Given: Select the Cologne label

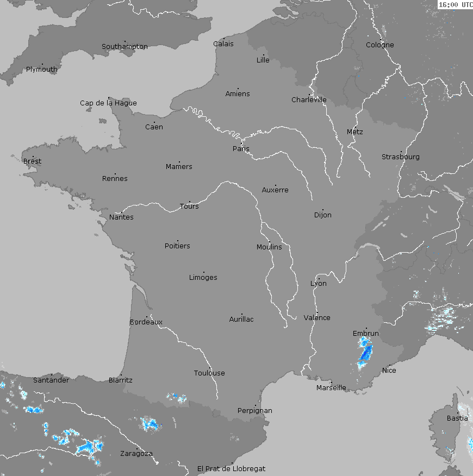Looking at the screenshot, I should 379,45.
